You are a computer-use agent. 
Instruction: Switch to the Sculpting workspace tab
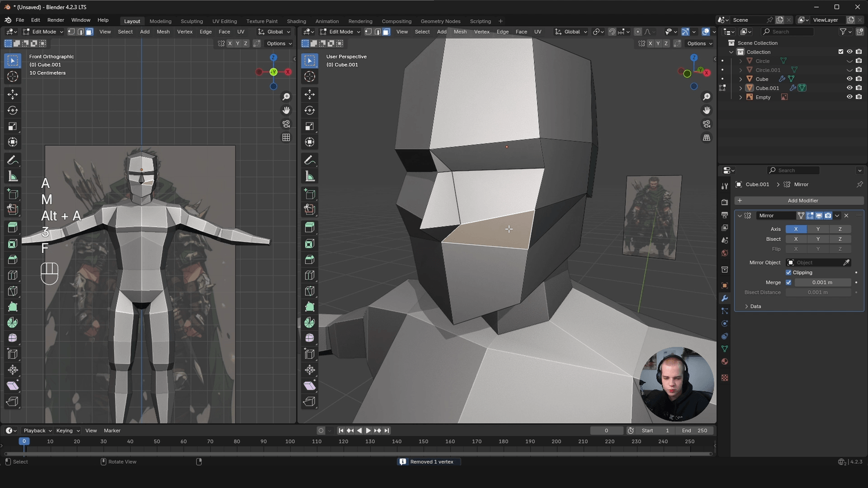tap(192, 21)
